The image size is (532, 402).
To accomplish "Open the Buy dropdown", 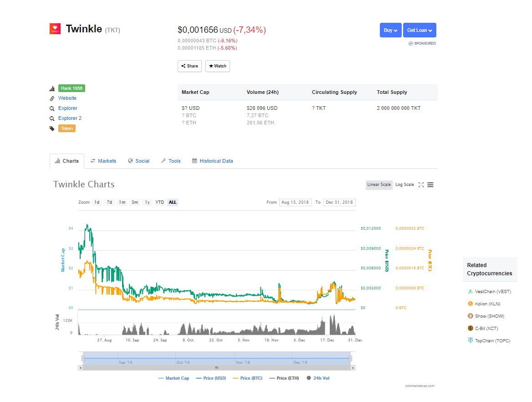I will [x=390, y=30].
